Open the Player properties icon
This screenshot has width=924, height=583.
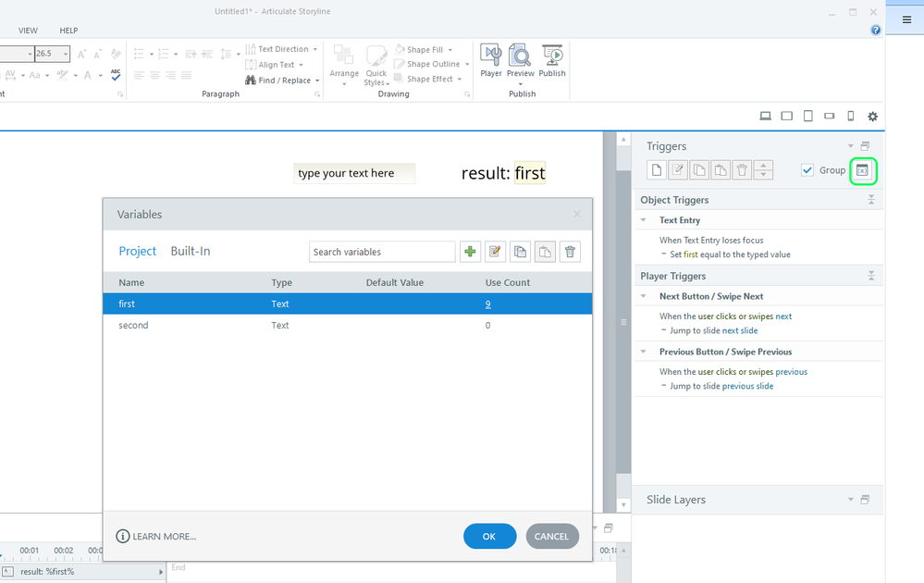coord(491,60)
